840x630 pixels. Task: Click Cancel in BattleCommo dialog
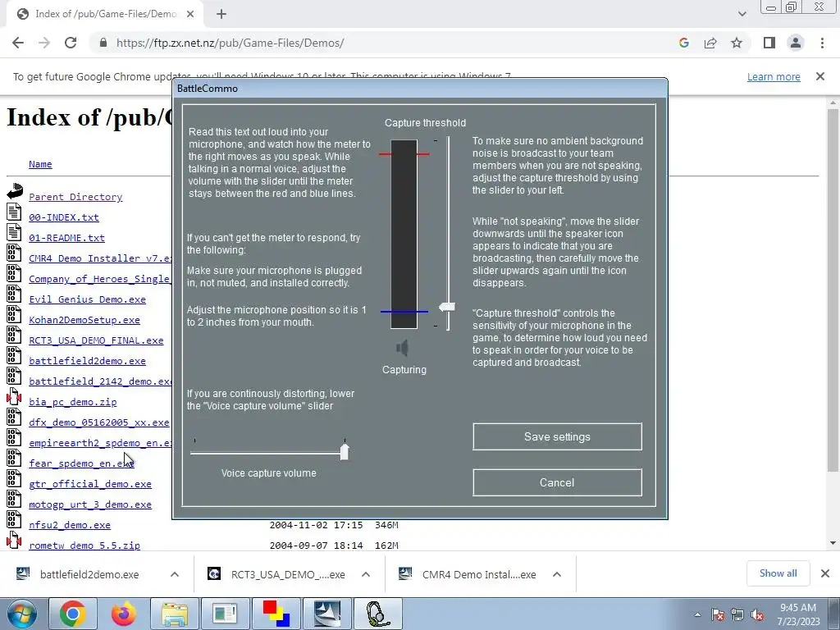coord(557,482)
